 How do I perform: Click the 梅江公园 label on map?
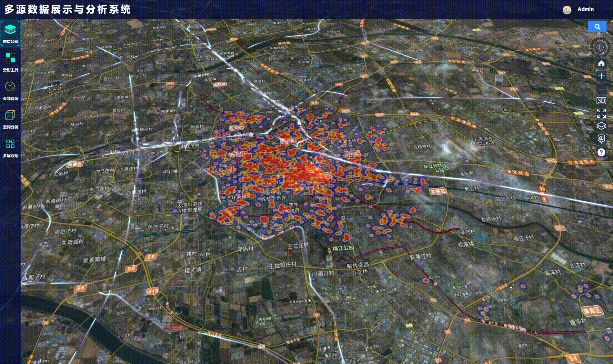[343, 248]
